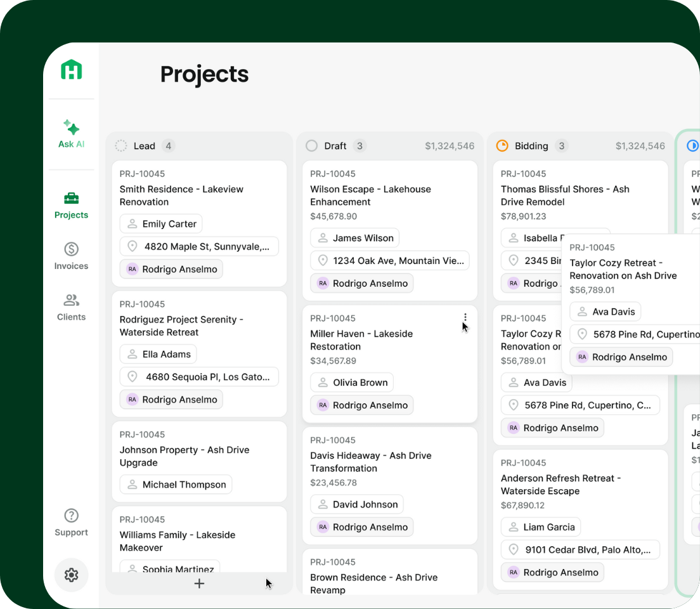This screenshot has width=700, height=609.
Task: Click the Draft column count badge 3
Action: (x=360, y=146)
